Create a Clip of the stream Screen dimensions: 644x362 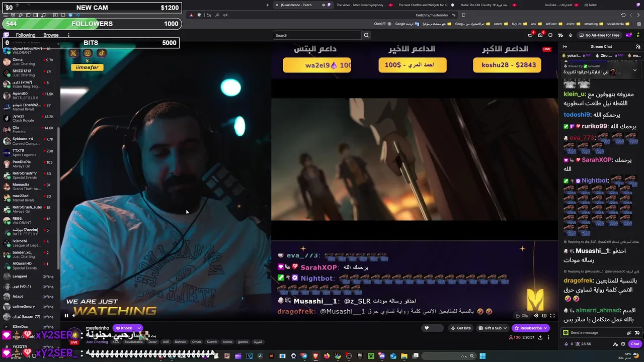(522, 316)
